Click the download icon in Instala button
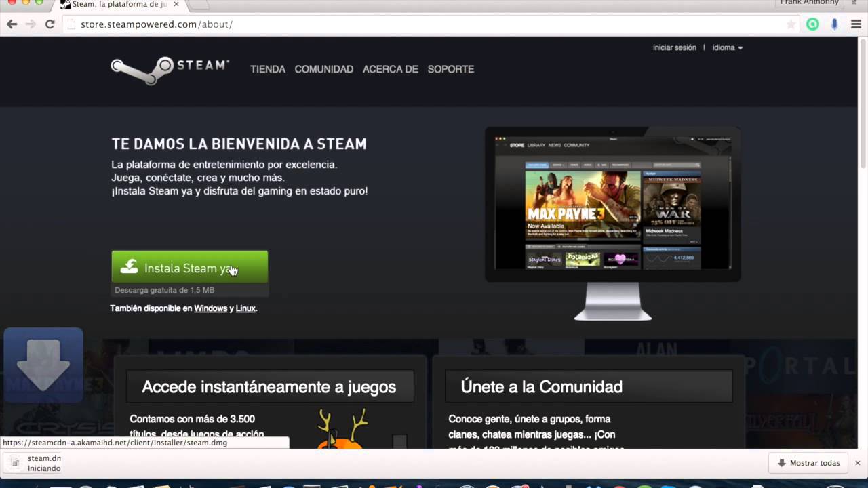 (129, 267)
